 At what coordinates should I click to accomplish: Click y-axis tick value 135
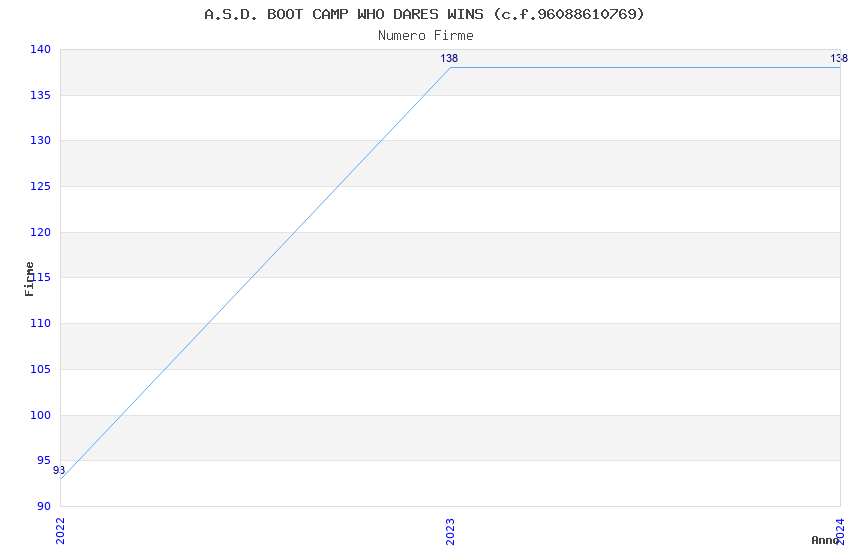pyautogui.click(x=40, y=95)
